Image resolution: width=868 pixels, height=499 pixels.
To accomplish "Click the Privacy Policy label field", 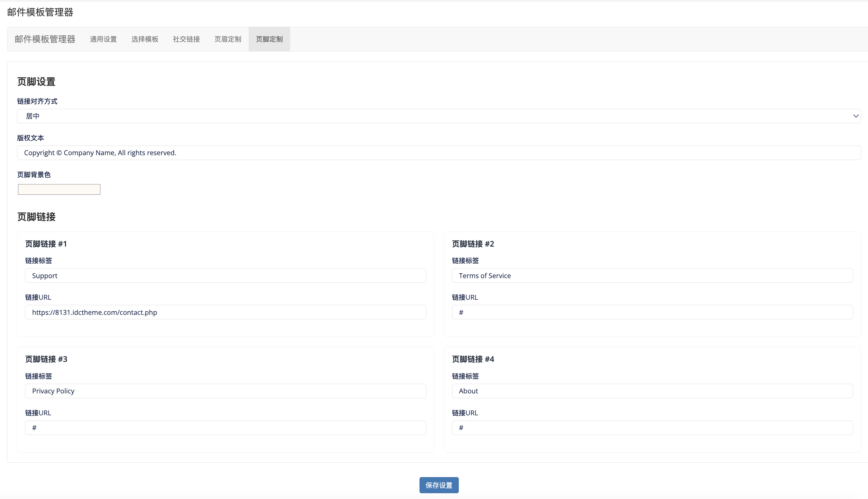I will pyautogui.click(x=225, y=391).
